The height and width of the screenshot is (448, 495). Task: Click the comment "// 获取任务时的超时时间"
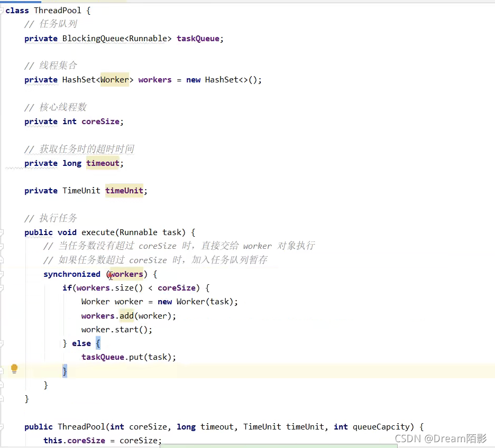pyautogui.click(x=79, y=149)
